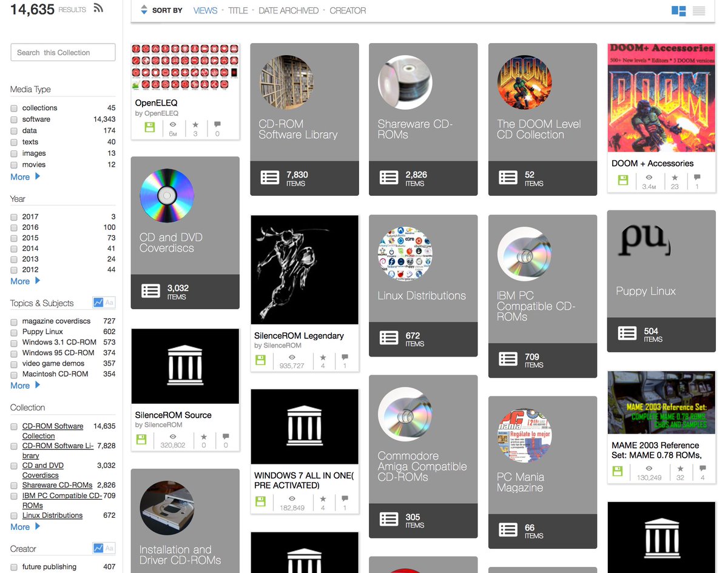The width and height of the screenshot is (728, 573).
Task: Sort results by DATE ARCHIVED
Action: 288,11
